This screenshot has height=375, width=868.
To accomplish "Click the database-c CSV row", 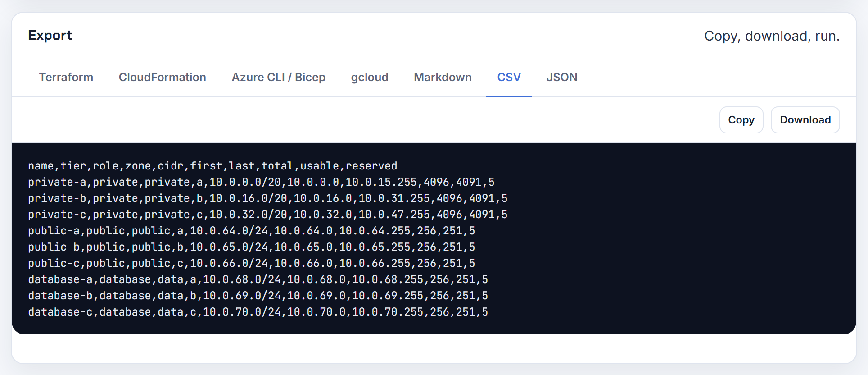I will [x=258, y=312].
